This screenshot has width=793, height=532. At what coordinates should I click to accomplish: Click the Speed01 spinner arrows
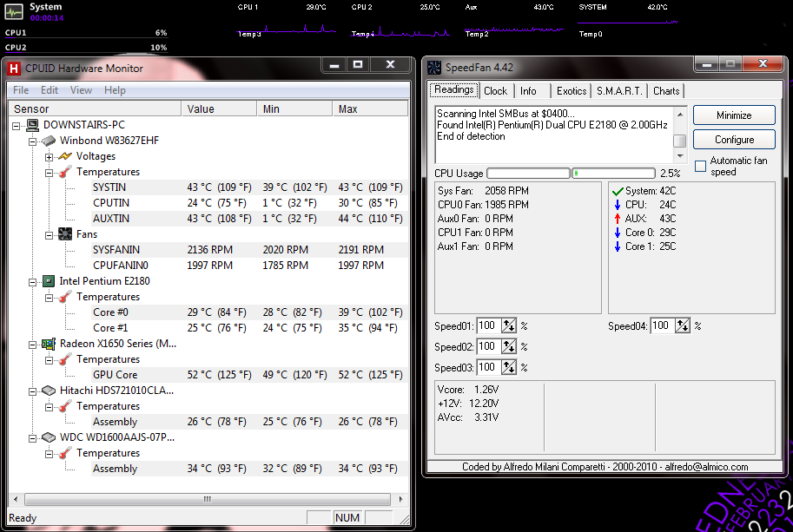(509, 325)
